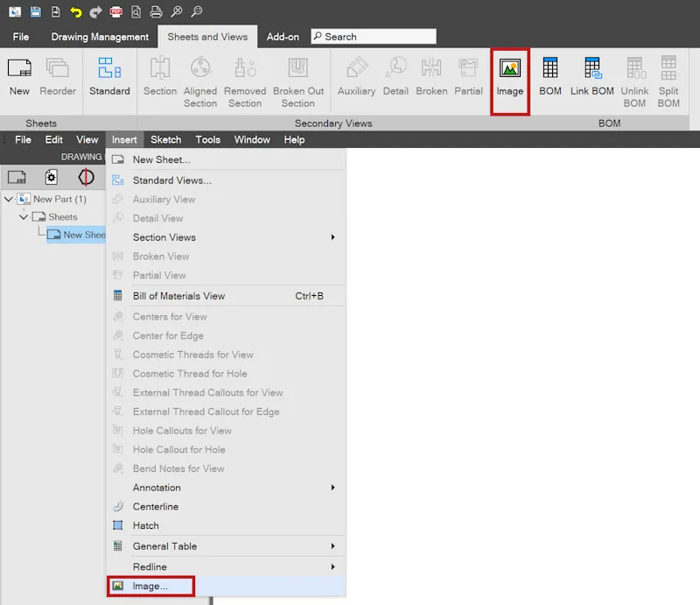The width and height of the screenshot is (700, 605).
Task: Expand the General Table submenu
Action: click(332, 546)
